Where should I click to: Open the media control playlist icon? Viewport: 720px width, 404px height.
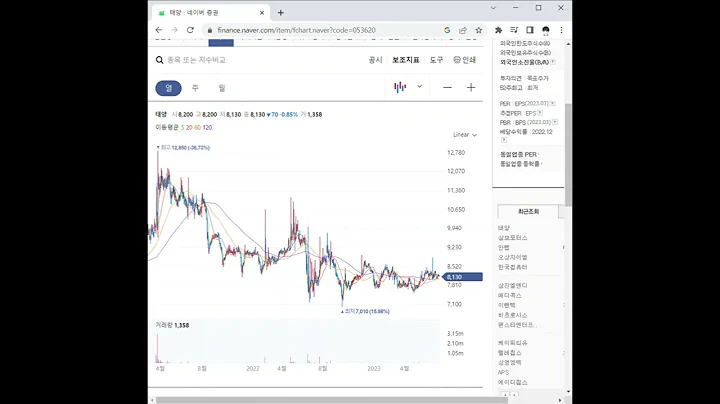tap(514, 30)
